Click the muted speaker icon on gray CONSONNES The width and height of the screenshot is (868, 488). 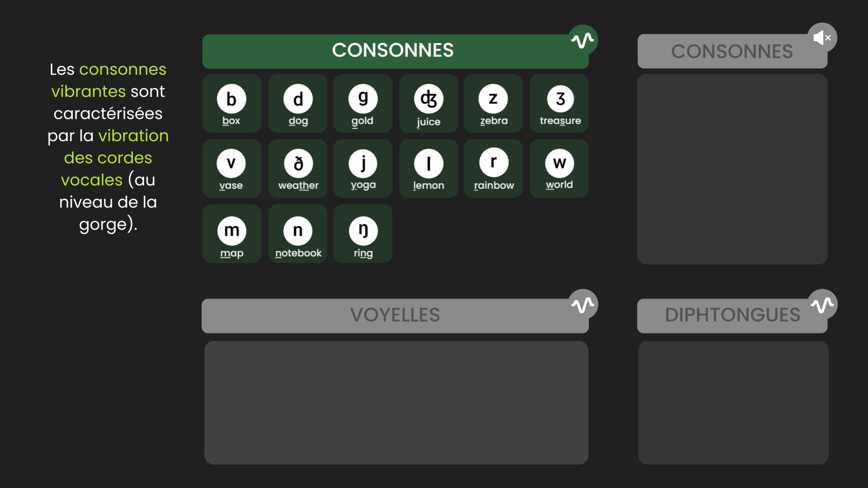[x=822, y=38]
